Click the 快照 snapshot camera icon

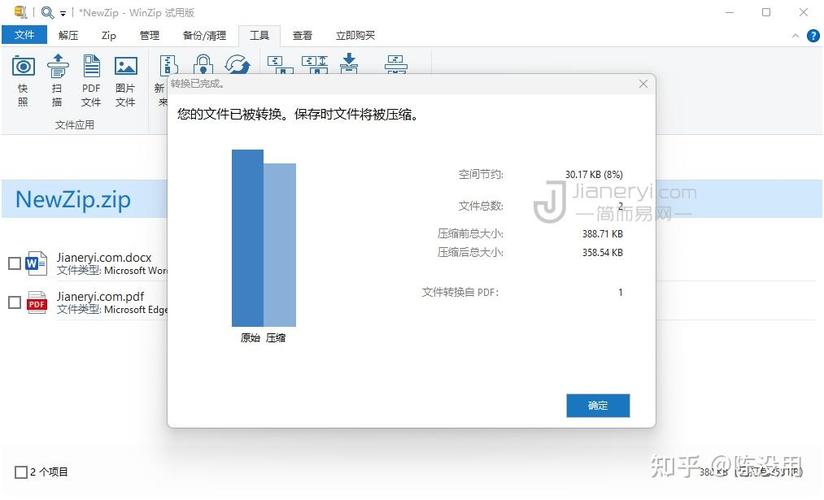[x=23, y=66]
